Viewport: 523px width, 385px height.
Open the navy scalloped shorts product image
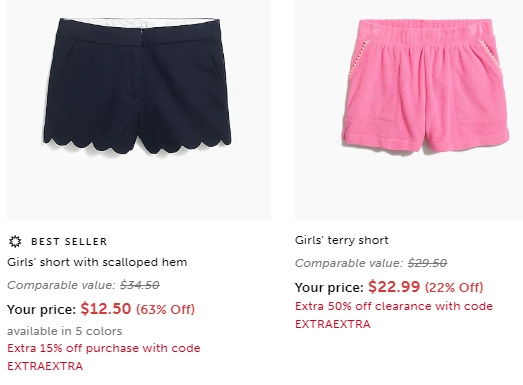(139, 110)
